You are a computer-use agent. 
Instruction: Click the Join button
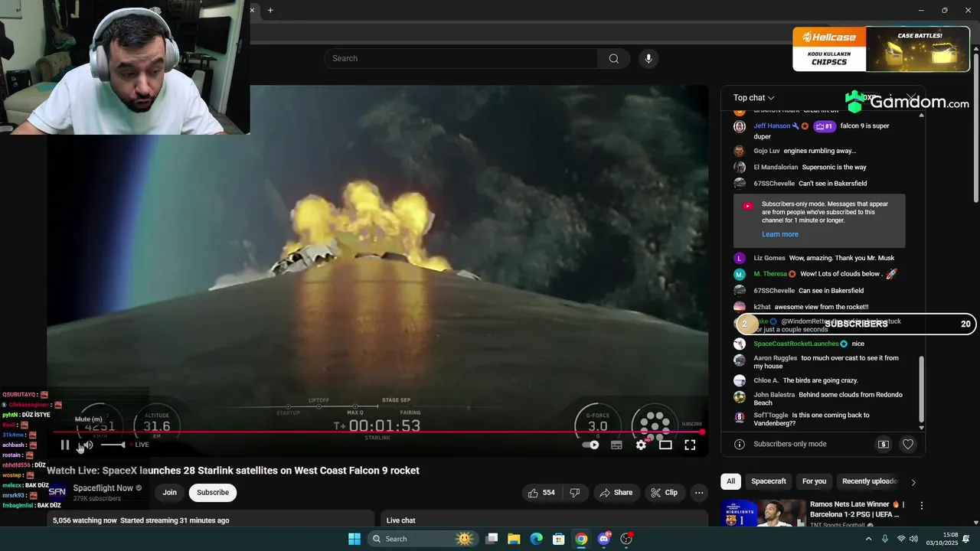pos(170,493)
